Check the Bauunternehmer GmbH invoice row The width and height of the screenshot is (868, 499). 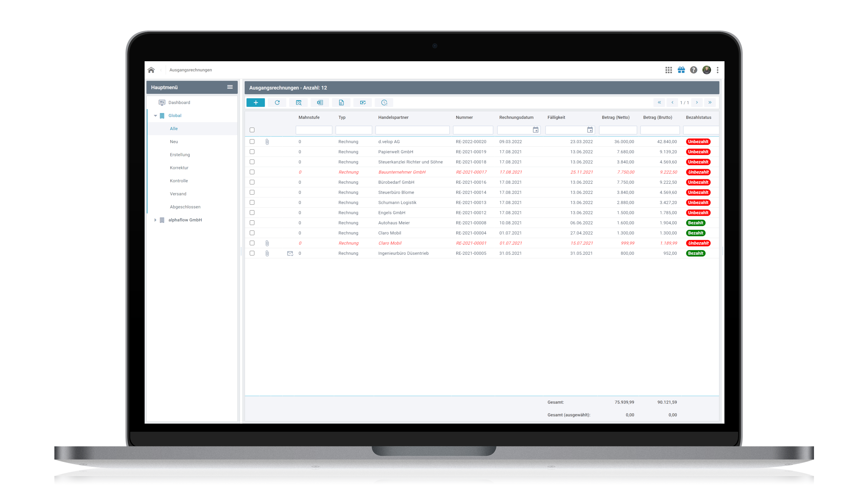click(x=252, y=172)
